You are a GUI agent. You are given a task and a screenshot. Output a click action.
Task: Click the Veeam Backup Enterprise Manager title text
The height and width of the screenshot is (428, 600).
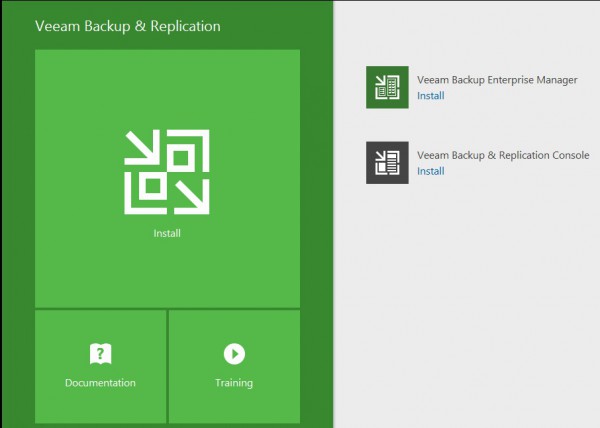[x=497, y=80]
